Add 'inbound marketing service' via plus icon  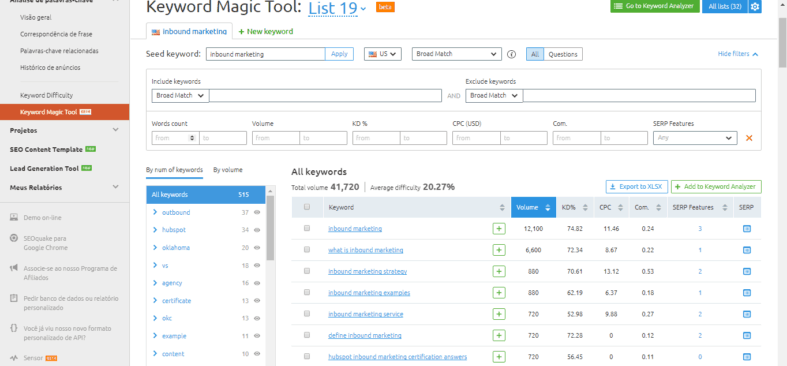(x=499, y=314)
